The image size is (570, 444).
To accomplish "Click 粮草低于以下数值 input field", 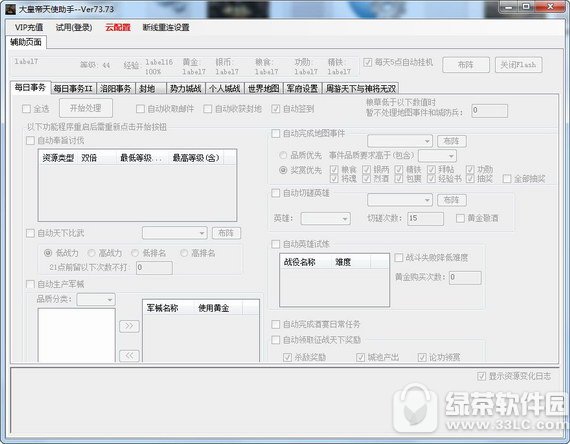I will click(x=489, y=111).
